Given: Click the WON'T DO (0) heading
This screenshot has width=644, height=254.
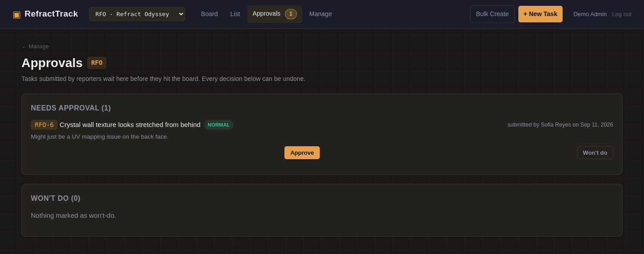Looking at the screenshot, I should (55, 199).
